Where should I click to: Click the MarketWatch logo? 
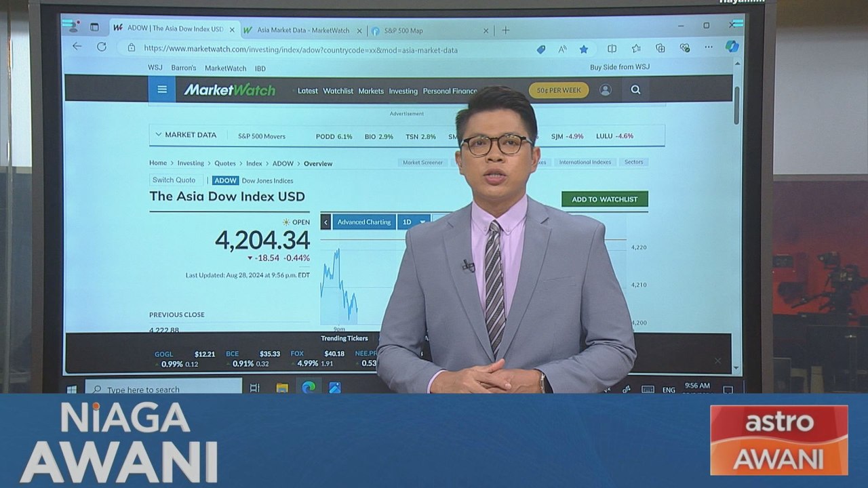pos(229,89)
